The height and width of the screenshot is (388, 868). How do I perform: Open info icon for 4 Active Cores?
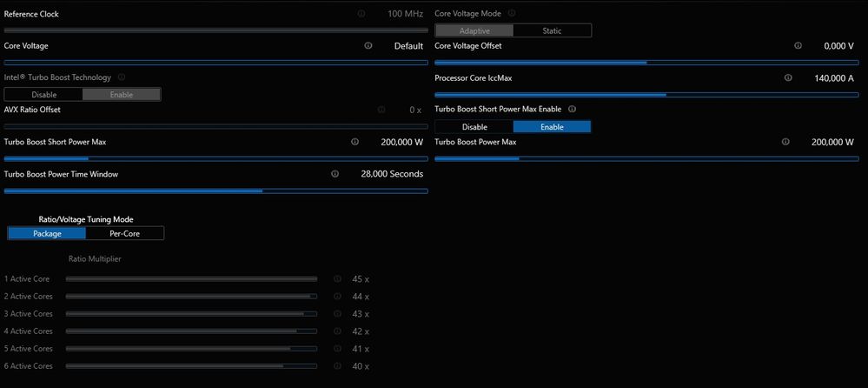coord(337,331)
